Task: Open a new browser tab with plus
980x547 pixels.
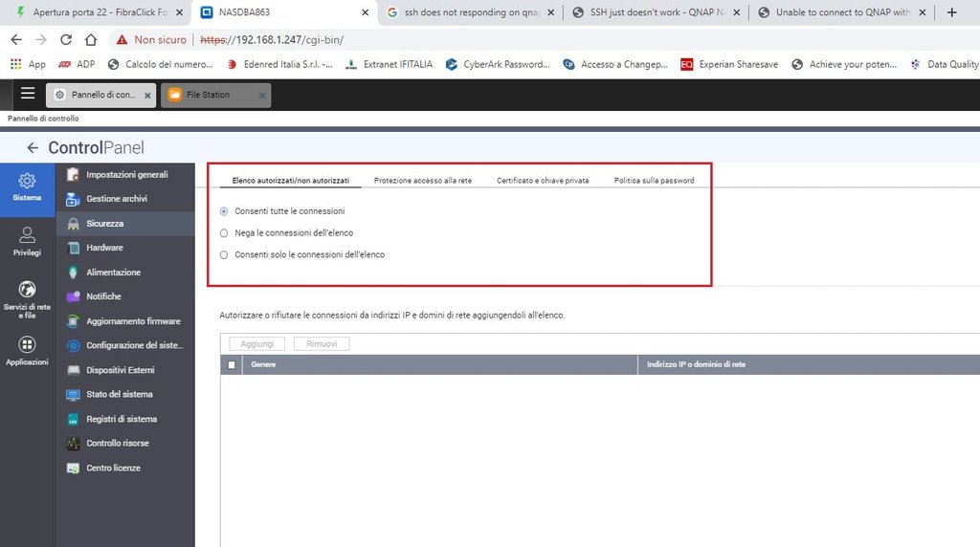Action: coord(952,11)
